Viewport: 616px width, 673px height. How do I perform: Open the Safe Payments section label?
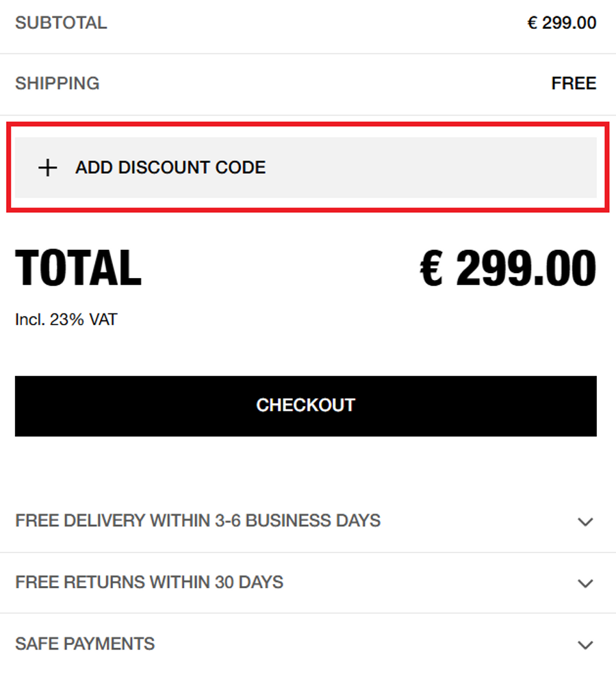[x=85, y=644]
